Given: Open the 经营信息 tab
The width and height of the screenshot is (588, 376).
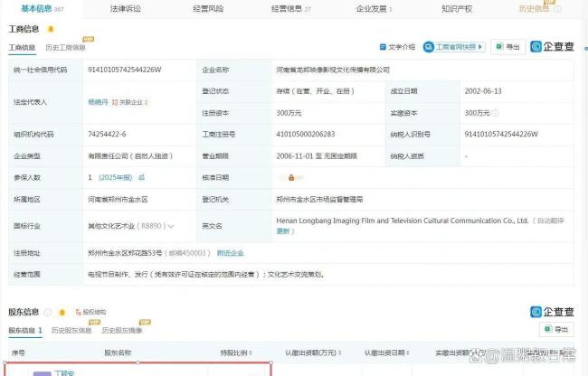Looking at the screenshot, I should tap(291, 9).
